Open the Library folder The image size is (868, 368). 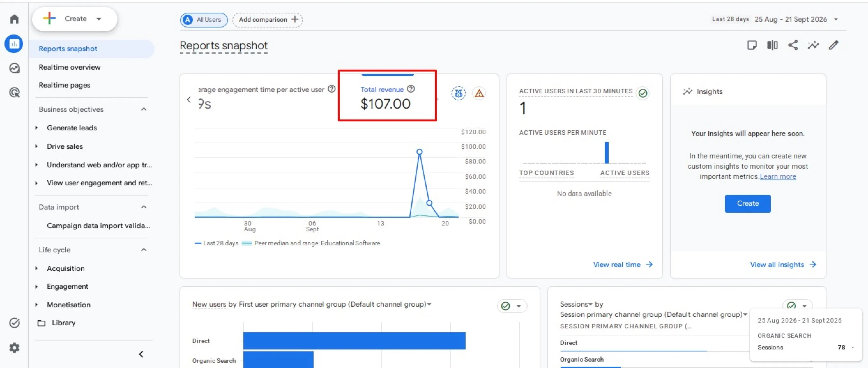pos(57,323)
